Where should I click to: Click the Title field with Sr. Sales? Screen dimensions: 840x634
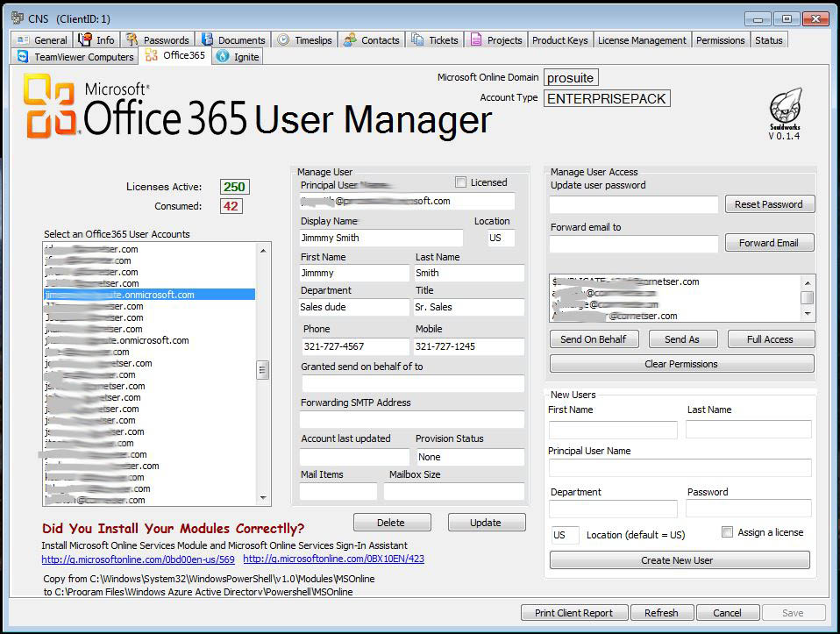point(469,307)
